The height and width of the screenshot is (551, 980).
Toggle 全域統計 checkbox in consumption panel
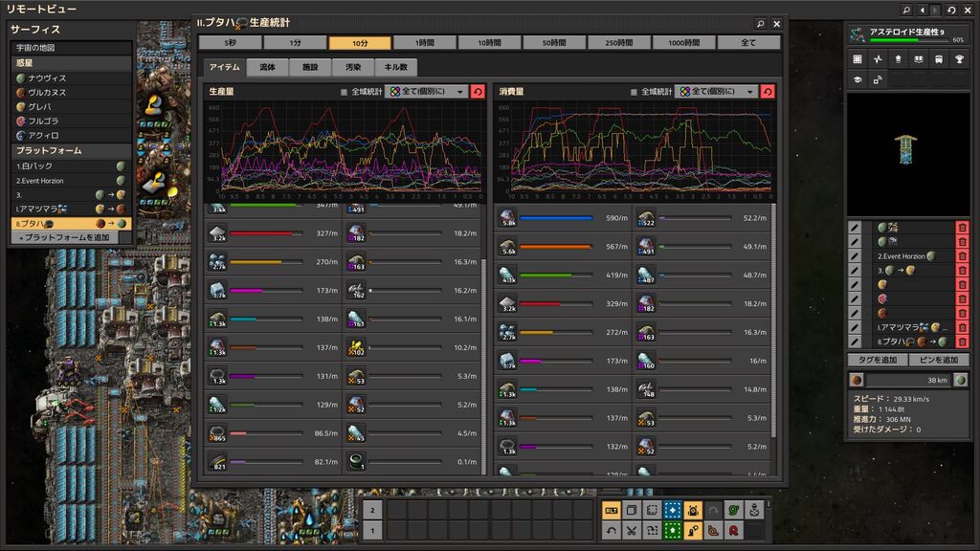click(x=634, y=92)
